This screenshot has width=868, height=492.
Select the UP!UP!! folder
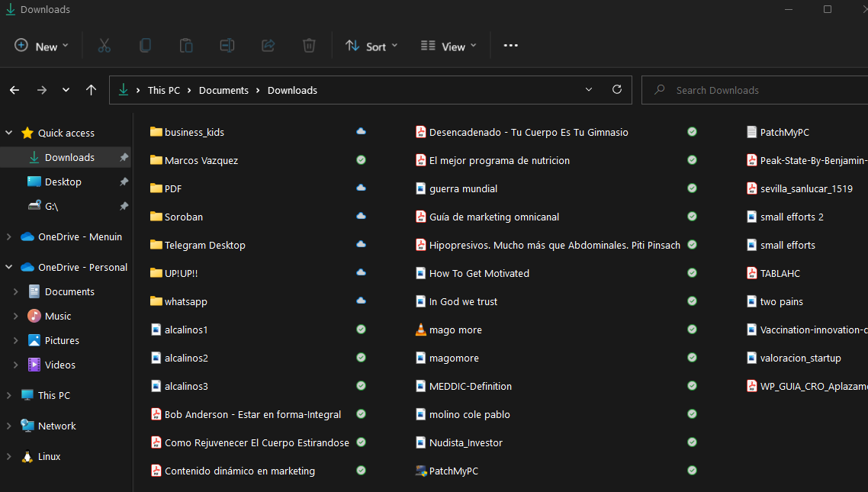174,273
